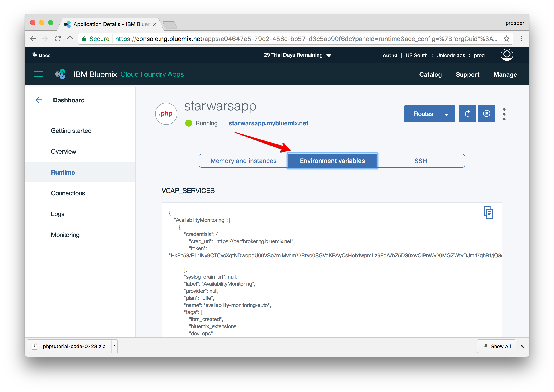Click the prod space label
This screenshot has height=392, width=554.
click(479, 55)
